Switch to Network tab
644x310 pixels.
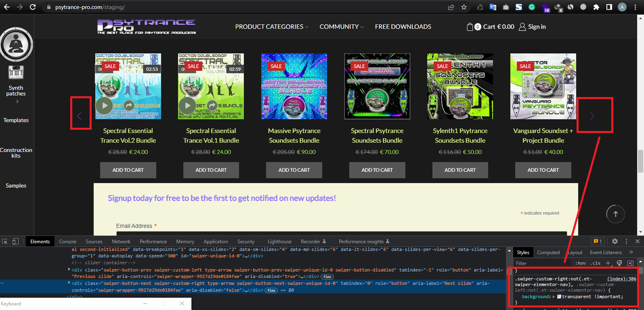tap(121, 242)
